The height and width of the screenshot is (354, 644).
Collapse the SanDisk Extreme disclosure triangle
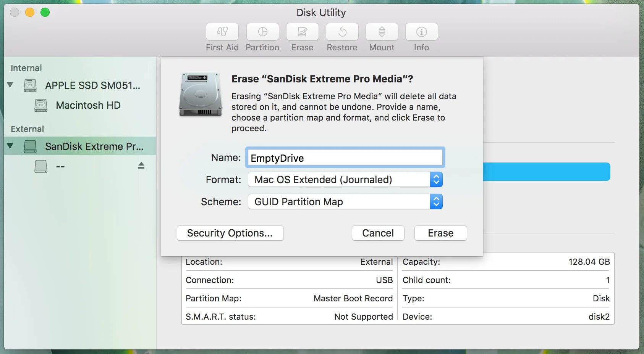(10, 146)
